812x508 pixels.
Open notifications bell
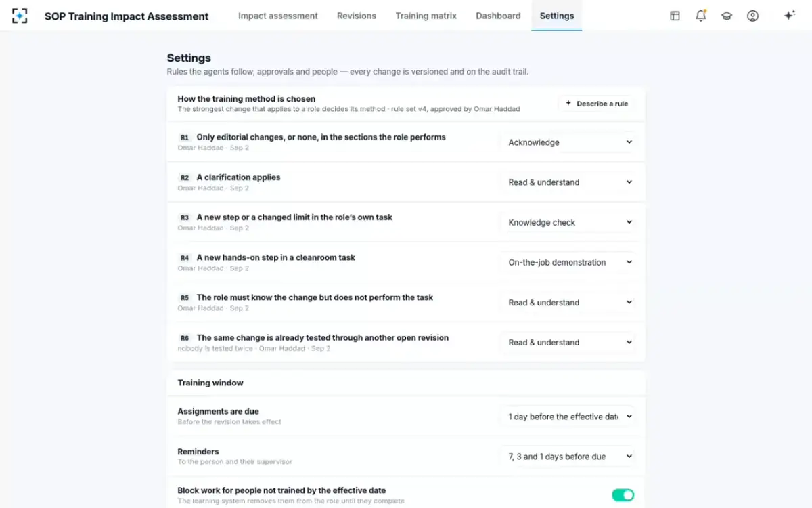point(701,16)
